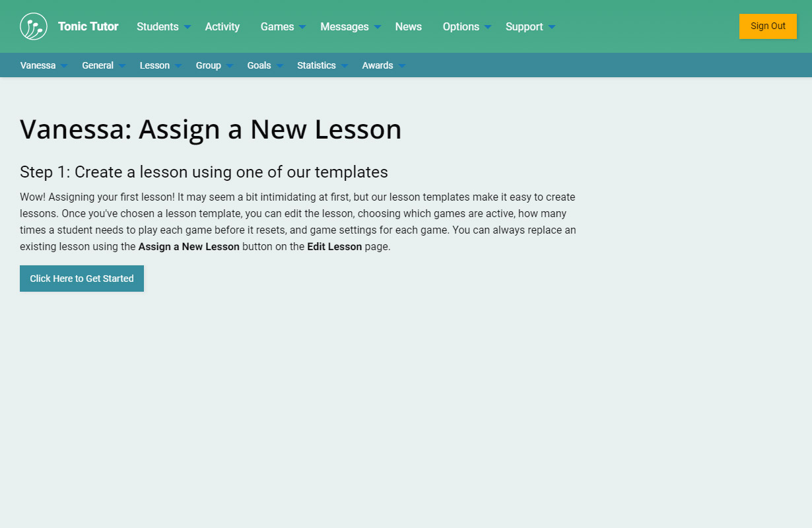The image size is (812, 528).
Task: Expand the Group submenu arrow
Action: coord(230,66)
